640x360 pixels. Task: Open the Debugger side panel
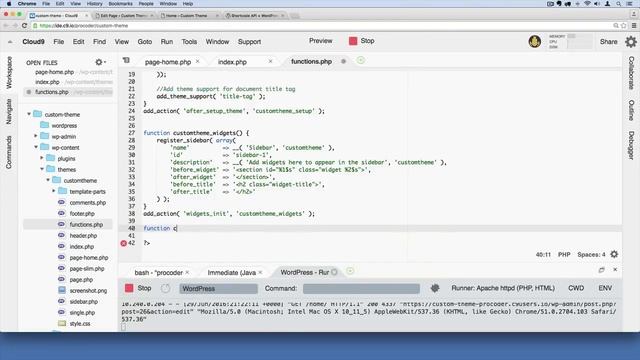pyautogui.click(x=631, y=145)
